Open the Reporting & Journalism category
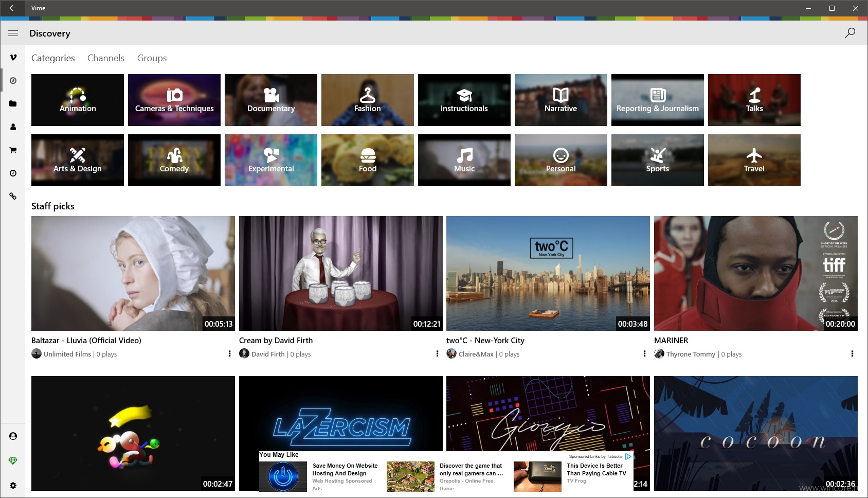The width and height of the screenshot is (868, 498). [x=658, y=100]
